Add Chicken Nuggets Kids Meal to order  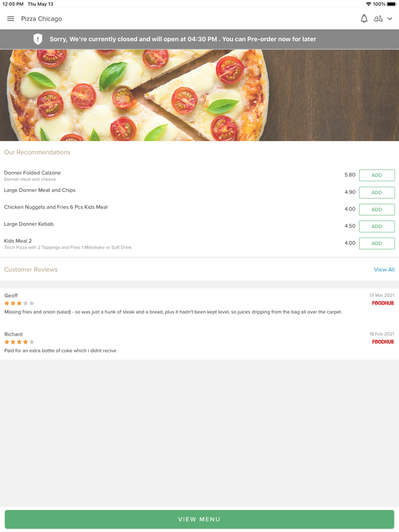[x=376, y=209]
